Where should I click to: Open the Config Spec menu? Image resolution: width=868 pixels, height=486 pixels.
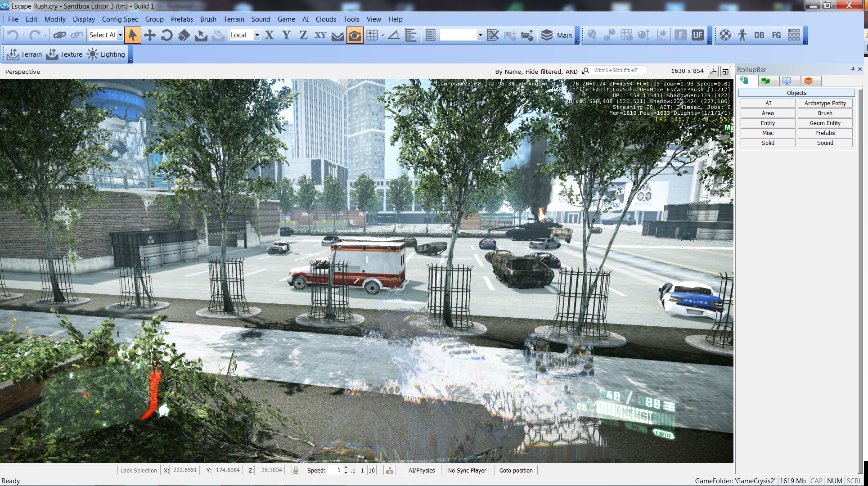(x=120, y=19)
